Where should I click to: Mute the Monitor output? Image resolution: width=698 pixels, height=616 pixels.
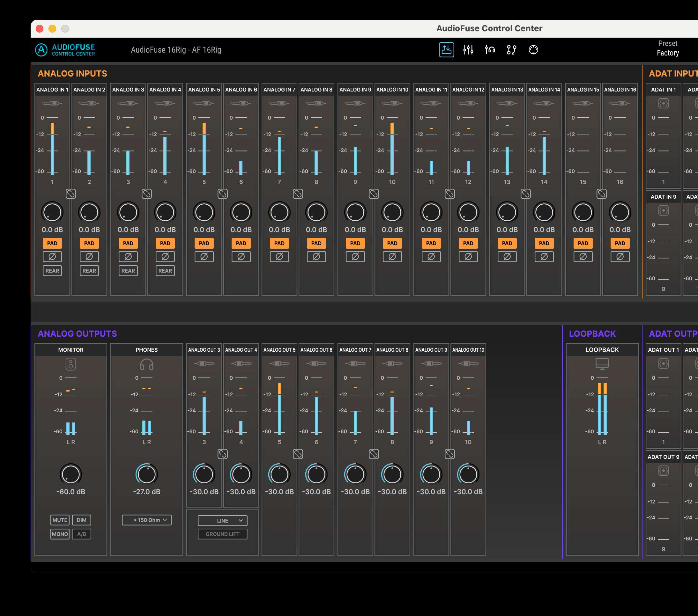60,520
